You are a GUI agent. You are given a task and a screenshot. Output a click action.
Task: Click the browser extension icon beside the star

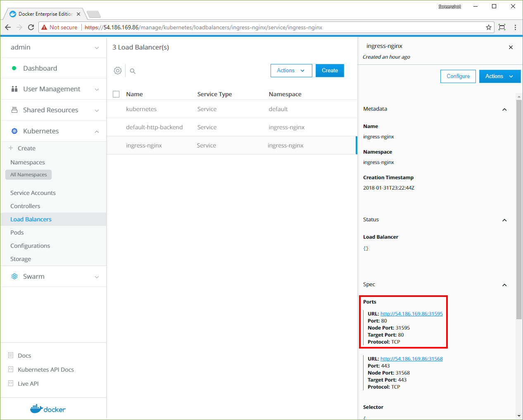click(502, 27)
